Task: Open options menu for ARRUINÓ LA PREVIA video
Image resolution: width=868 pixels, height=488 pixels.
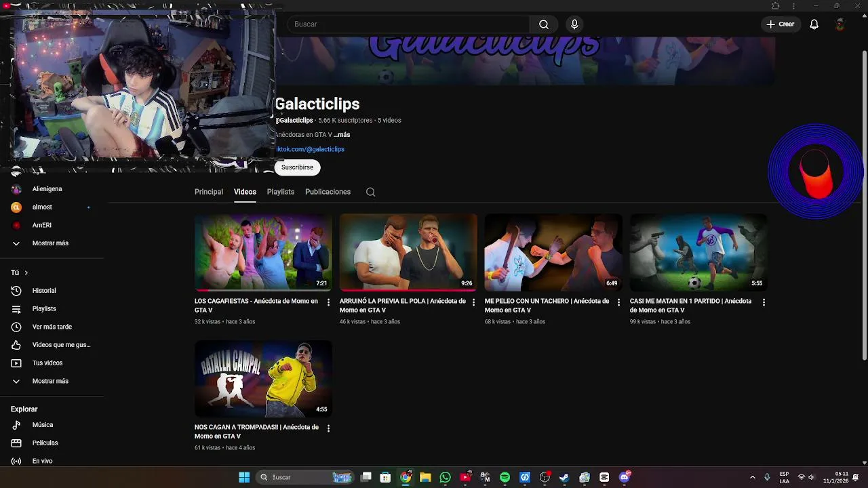Action: coord(473,302)
